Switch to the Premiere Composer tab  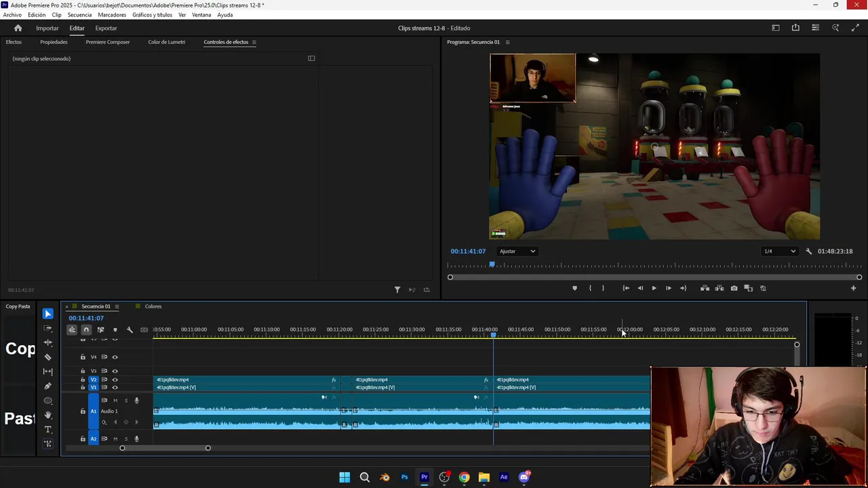coord(107,42)
